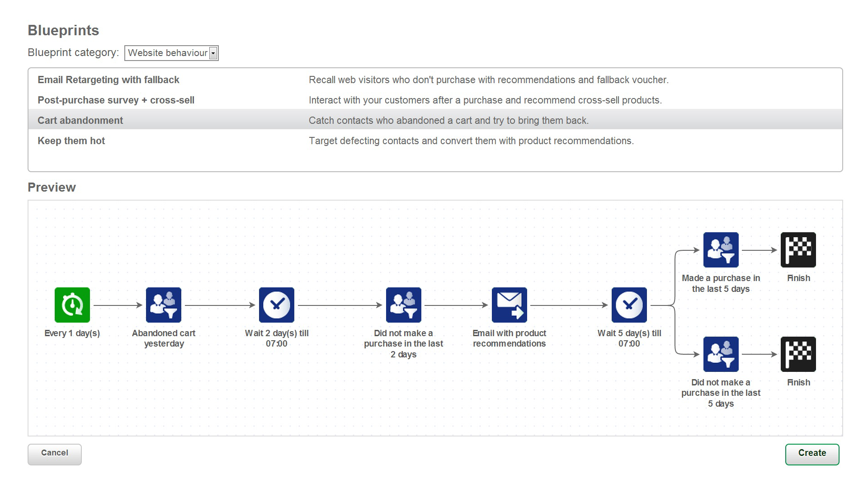Click the Cancel button
This screenshot has height=488, width=868.
(54, 452)
